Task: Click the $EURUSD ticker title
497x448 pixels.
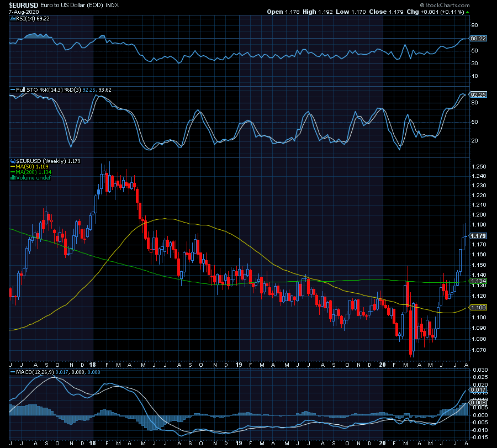Action: [23, 5]
